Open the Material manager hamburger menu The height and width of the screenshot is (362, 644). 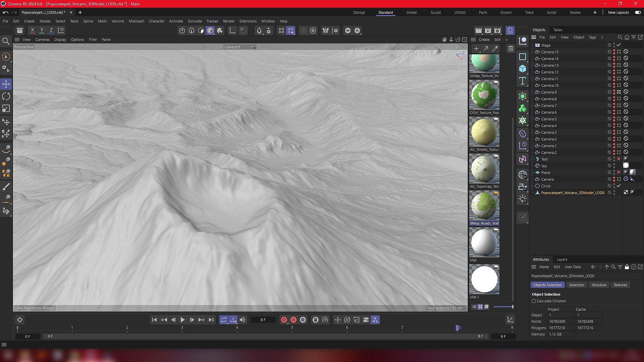click(473, 40)
